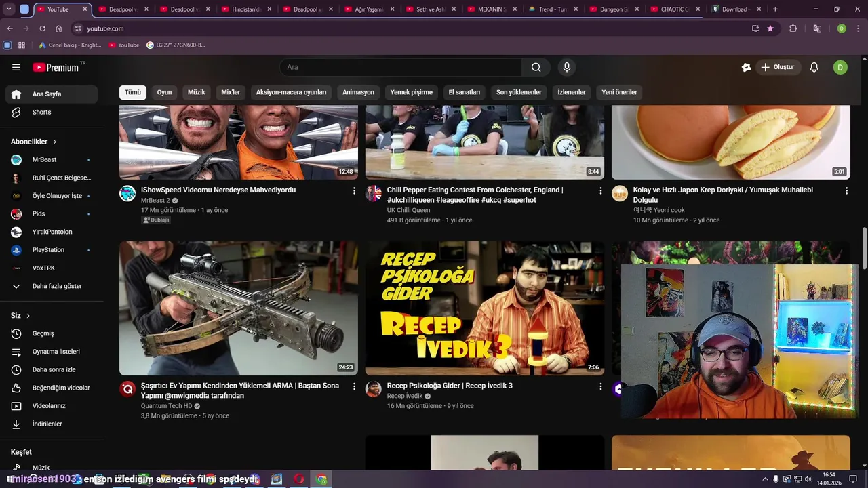Viewport: 868px width, 488px height.
Task: Open more options for Chili Pepper video
Action: 600,191
